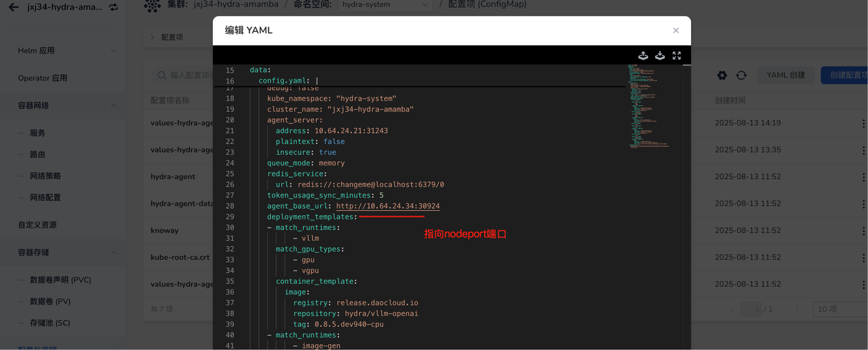Open 服务 in the sidebar

pos(37,133)
